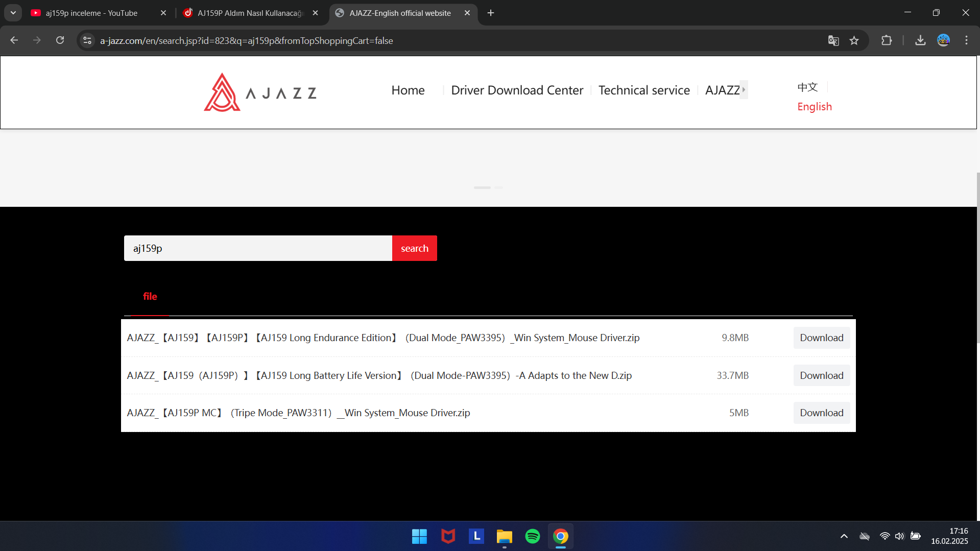The height and width of the screenshot is (551, 980).
Task: Expand the navigation overflow arrow
Action: pyautogui.click(x=744, y=90)
